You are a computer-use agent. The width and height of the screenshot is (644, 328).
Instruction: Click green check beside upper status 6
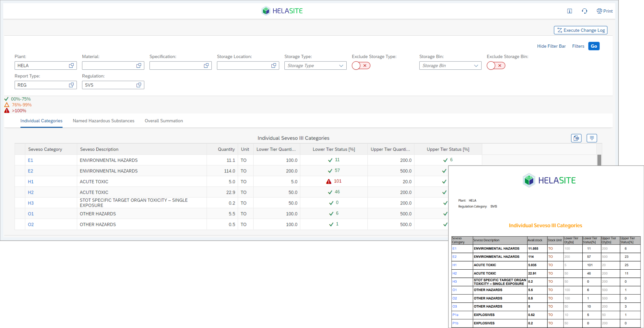coord(445,160)
